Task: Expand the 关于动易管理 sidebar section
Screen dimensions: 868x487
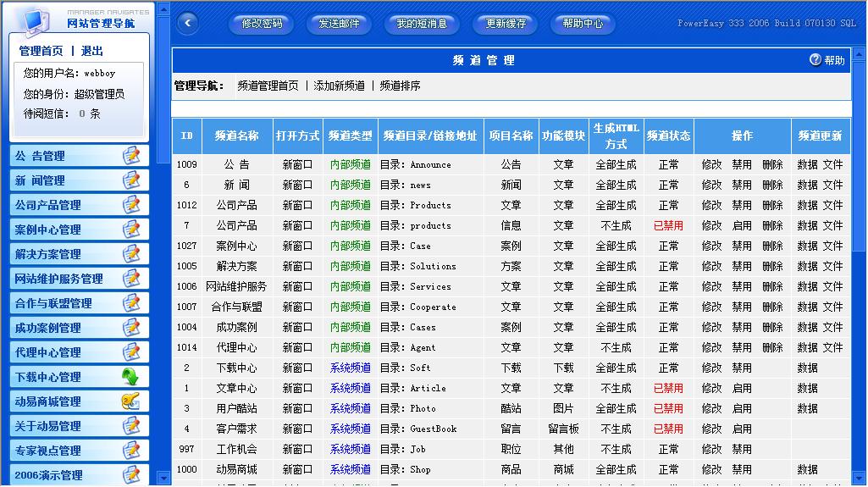Action: 47,426
